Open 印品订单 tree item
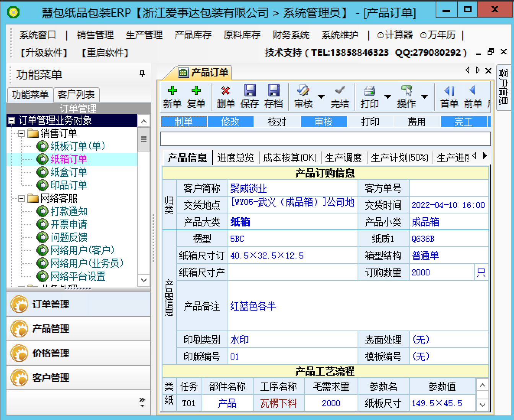 coord(68,185)
